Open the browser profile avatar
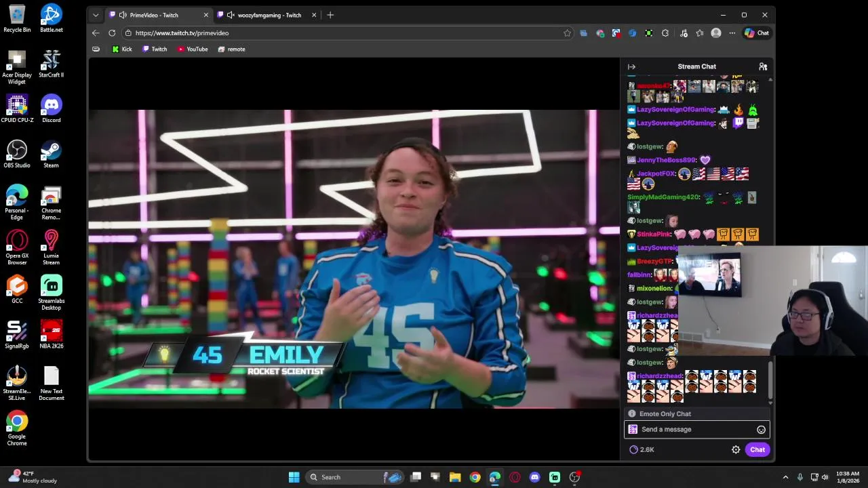The width and height of the screenshot is (868, 488). 716,33
